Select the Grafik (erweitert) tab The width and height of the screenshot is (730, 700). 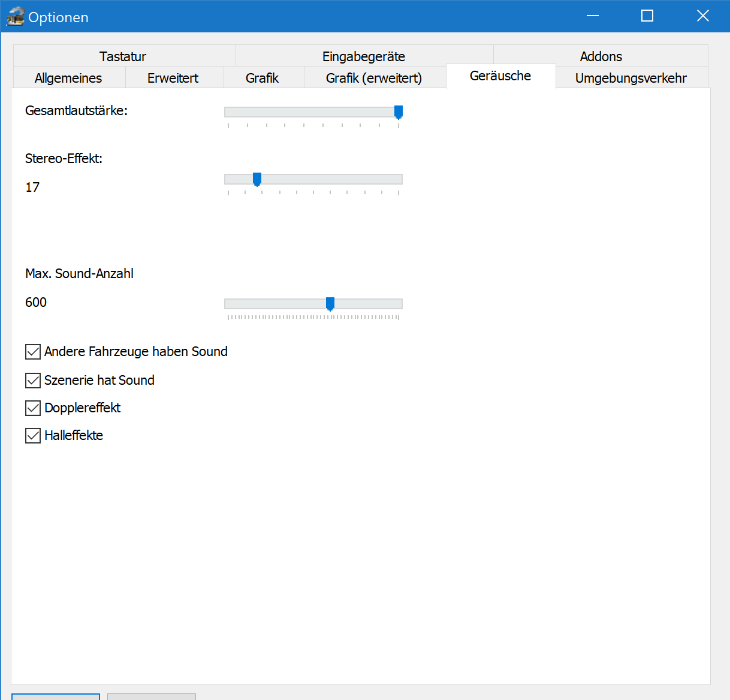click(x=374, y=78)
